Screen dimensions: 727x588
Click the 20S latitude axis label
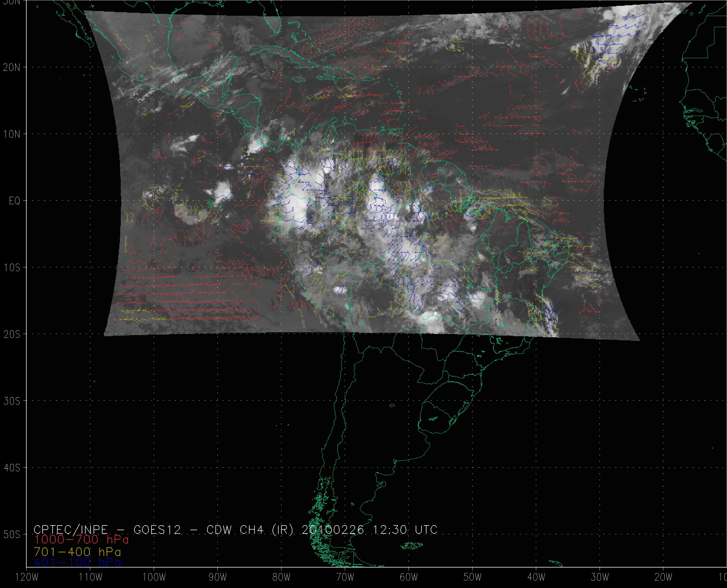click(x=12, y=334)
